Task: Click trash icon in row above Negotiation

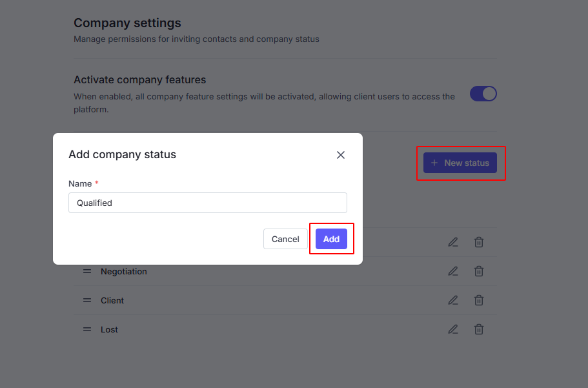Action: (479, 242)
